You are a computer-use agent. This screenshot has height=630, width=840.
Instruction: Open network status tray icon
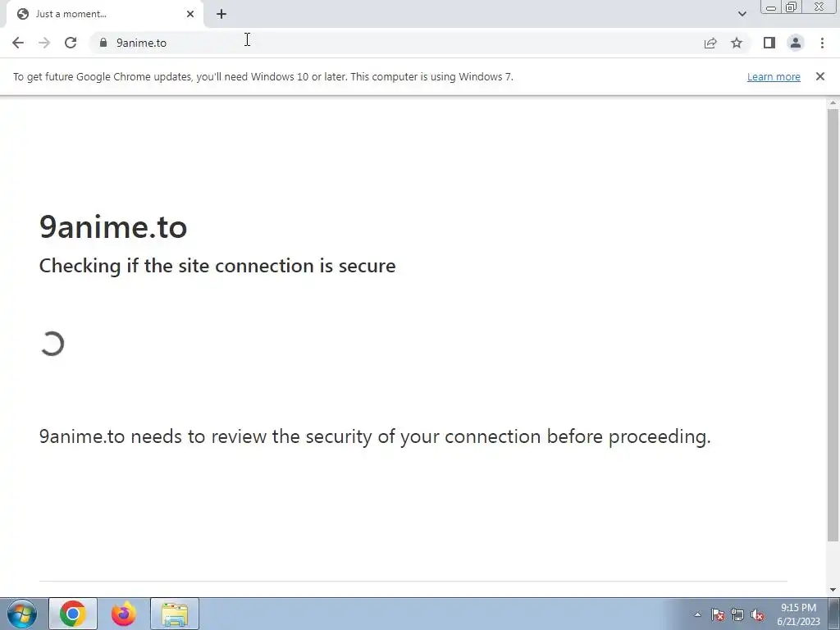[737, 614]
